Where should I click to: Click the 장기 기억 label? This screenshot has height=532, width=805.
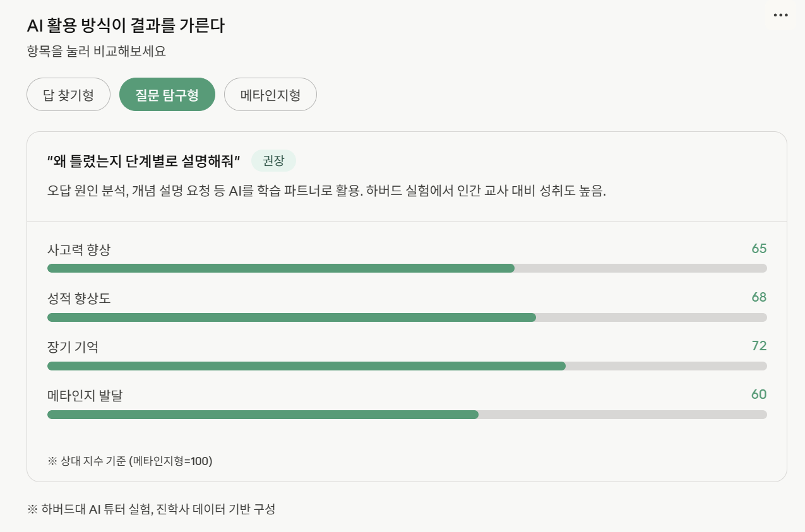(73, 346)
